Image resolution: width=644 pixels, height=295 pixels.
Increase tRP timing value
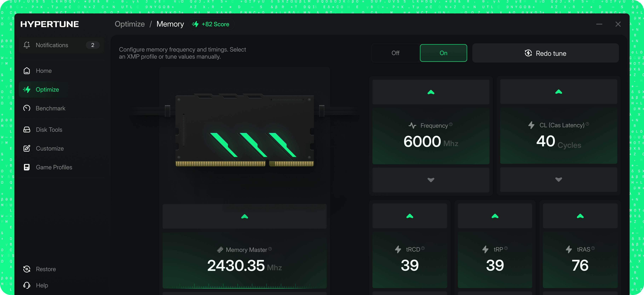pyautogui.click(x=495, y=216)
